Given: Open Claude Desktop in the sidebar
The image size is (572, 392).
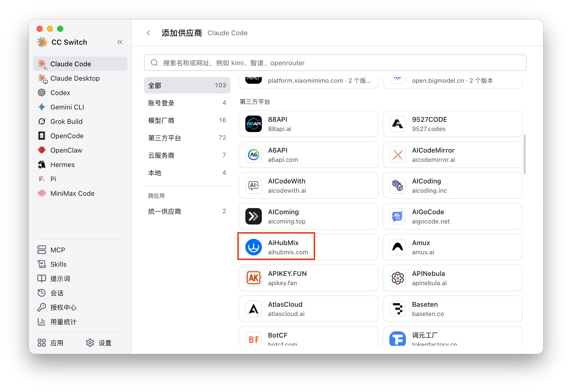Looking at the screenshot, I should point(80,78).
